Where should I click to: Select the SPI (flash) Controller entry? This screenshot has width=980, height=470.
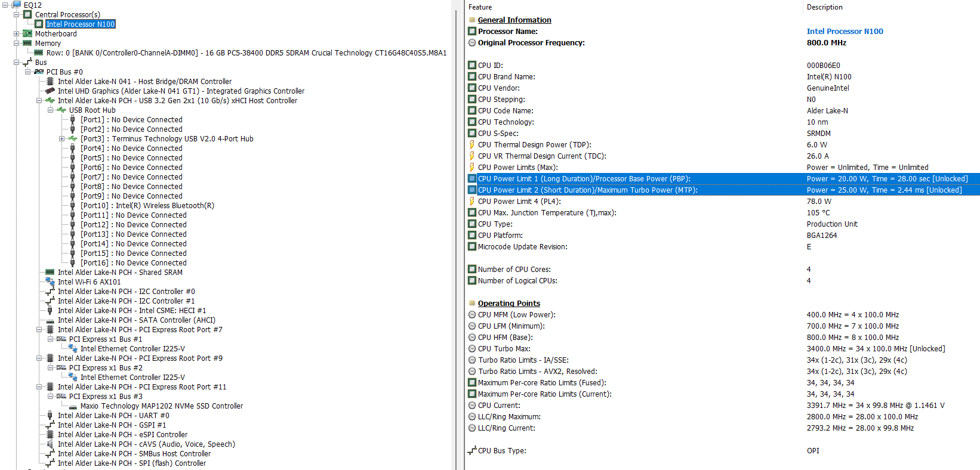[x=132, y=463]
